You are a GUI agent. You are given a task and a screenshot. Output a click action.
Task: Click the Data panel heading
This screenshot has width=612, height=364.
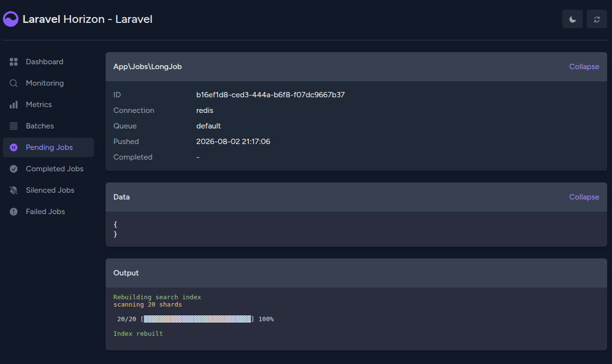(x=122, y=197)
